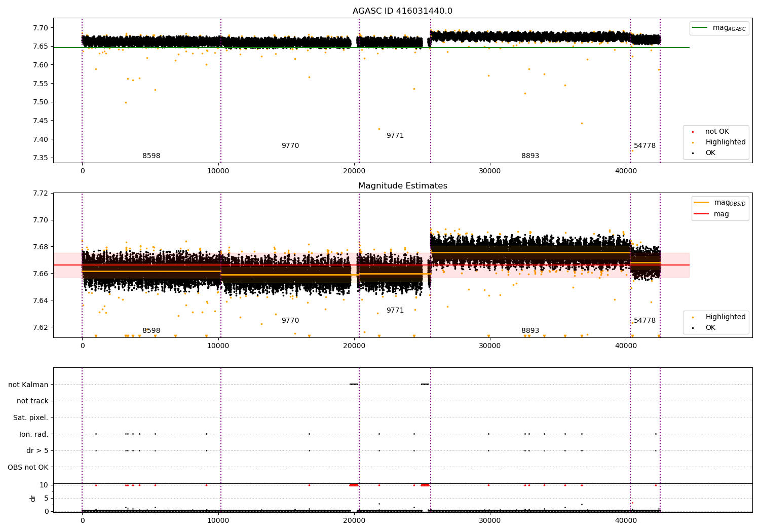
Task: Click the 'dr' y-axis label
Action: (x=33, y=498)
